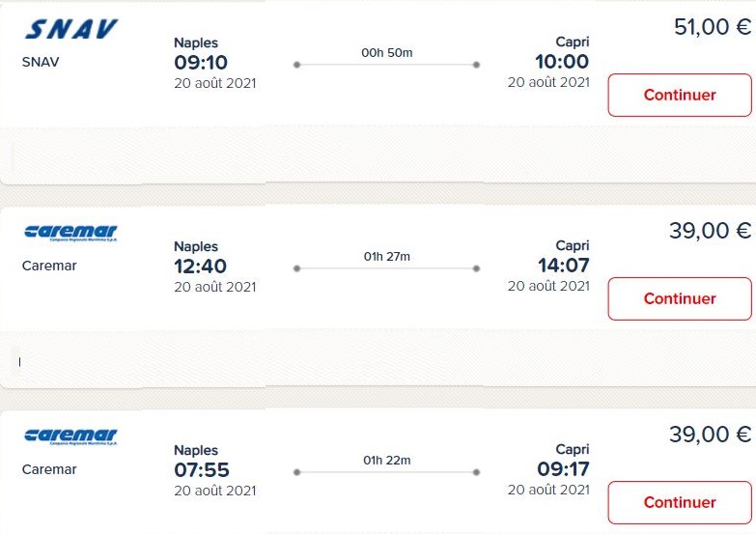
Task: Click the 39,00 € price of the 07:55 ferry
Action: point(710,435)
